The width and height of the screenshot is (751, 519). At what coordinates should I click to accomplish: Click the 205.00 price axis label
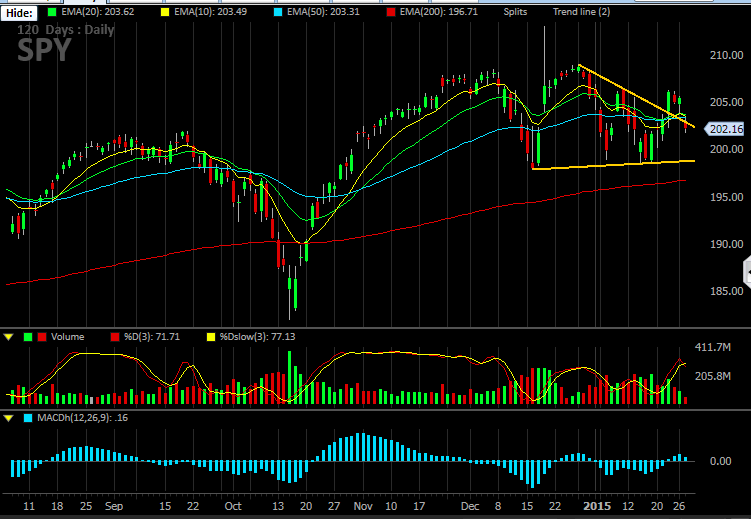[x=726, y=102]
